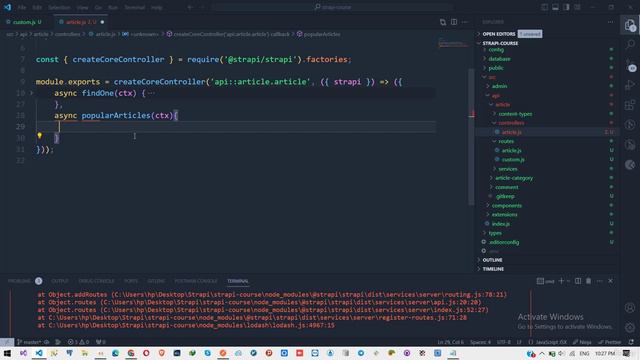This screenshot has width=640, height=360.
Task: Click VS Code icon in Windows taskbar
Action: click(x=39, y=353)
